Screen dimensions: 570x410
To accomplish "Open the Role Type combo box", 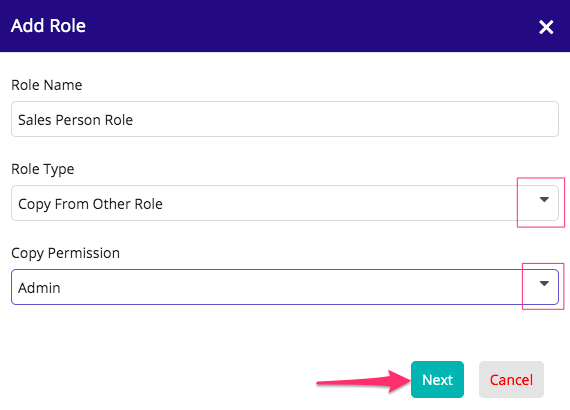I will [285, 203].
